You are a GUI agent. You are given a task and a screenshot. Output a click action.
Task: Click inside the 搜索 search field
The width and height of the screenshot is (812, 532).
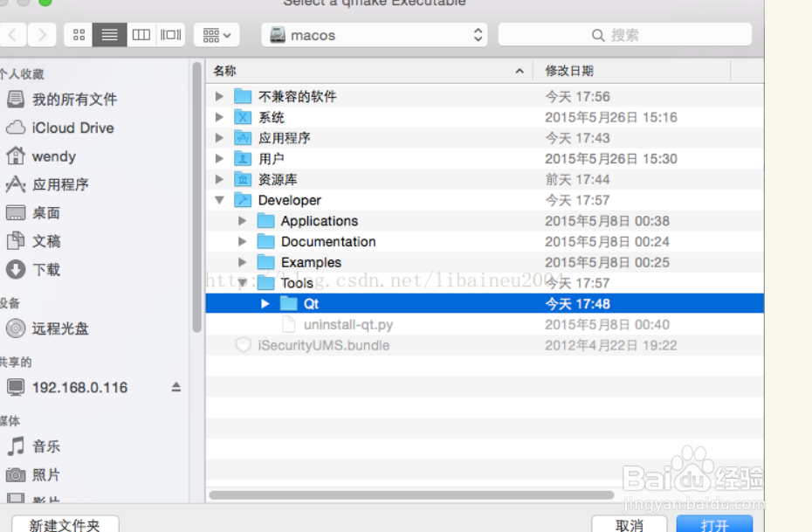[624, 34]
